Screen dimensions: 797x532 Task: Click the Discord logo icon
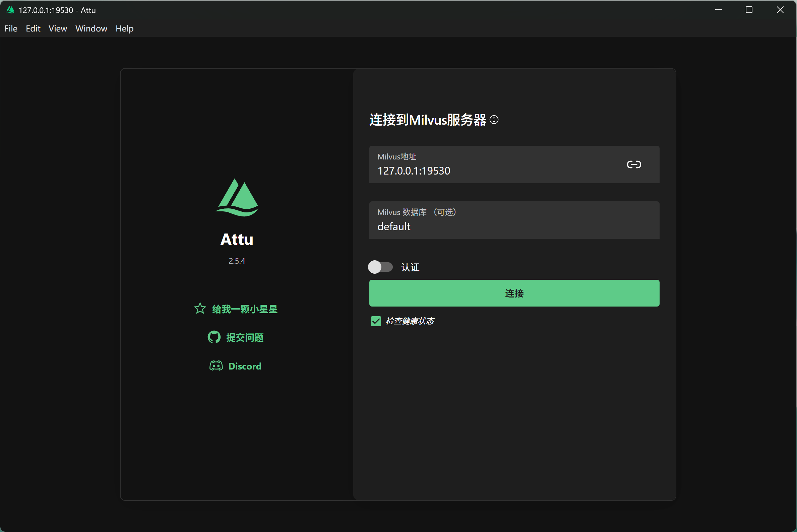[x=216, y=366]
